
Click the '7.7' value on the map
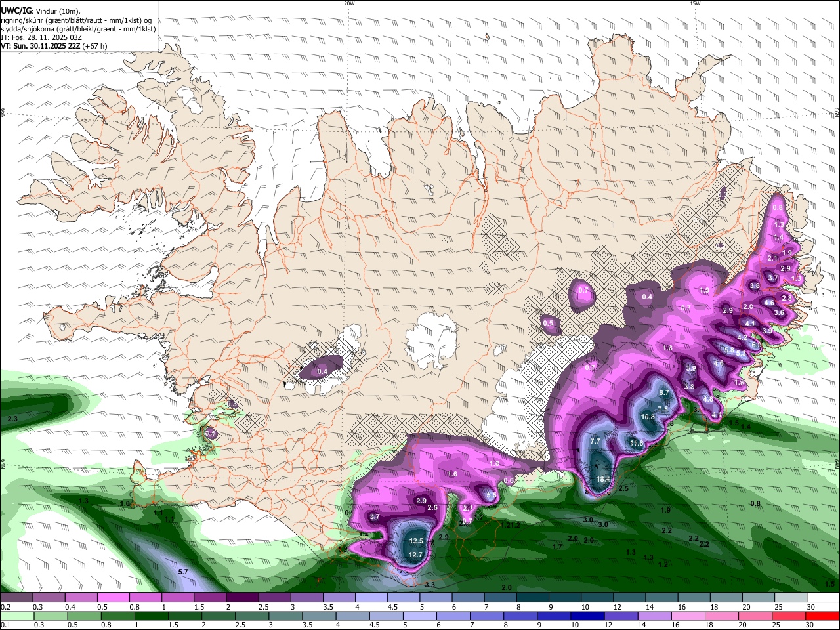coord(595,442)
